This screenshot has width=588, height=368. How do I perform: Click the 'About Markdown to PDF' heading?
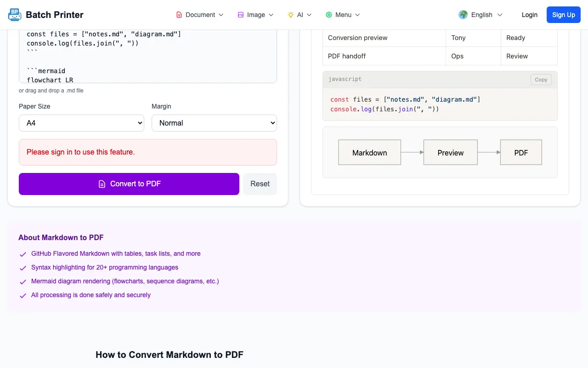point(61,238)
